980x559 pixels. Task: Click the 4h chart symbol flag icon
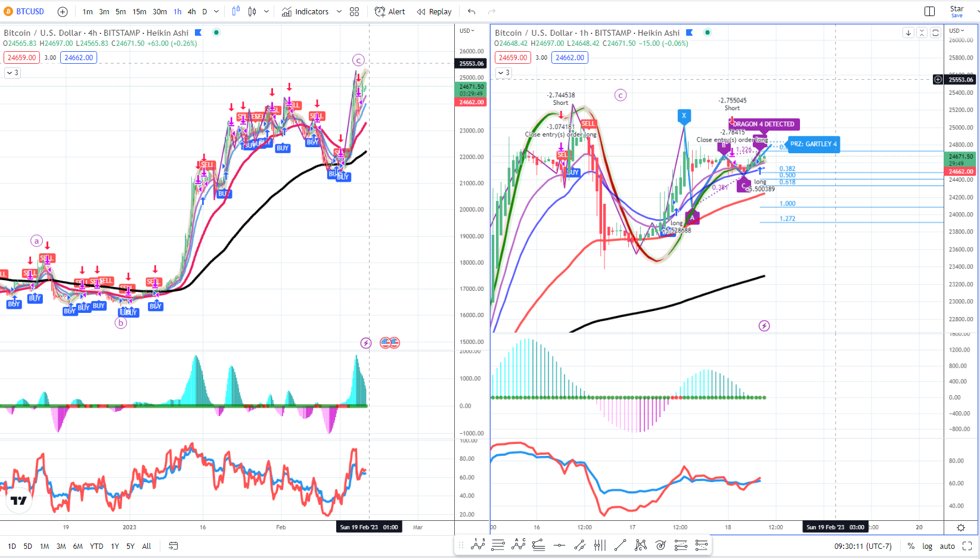(x=199, y=32)
